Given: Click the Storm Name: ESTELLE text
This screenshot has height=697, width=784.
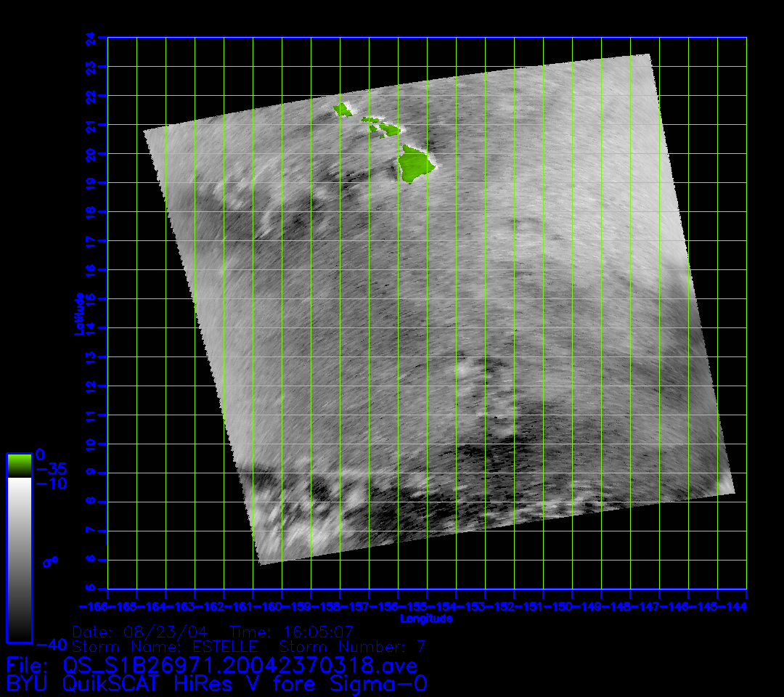Looking at the screenshot, I should point(165,646).
